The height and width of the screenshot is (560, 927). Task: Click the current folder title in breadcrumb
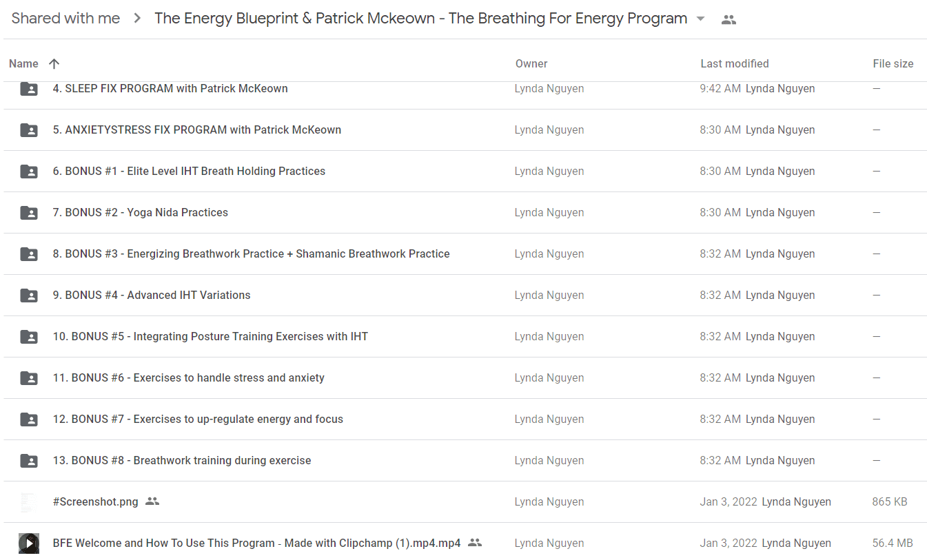coord(420,19)
